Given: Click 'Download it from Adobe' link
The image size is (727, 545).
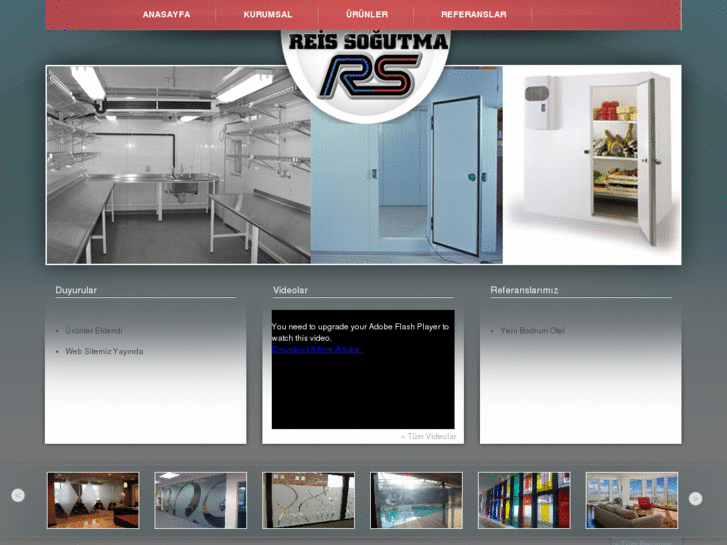Looking at the screenshot, I should [x=317, y=350].
